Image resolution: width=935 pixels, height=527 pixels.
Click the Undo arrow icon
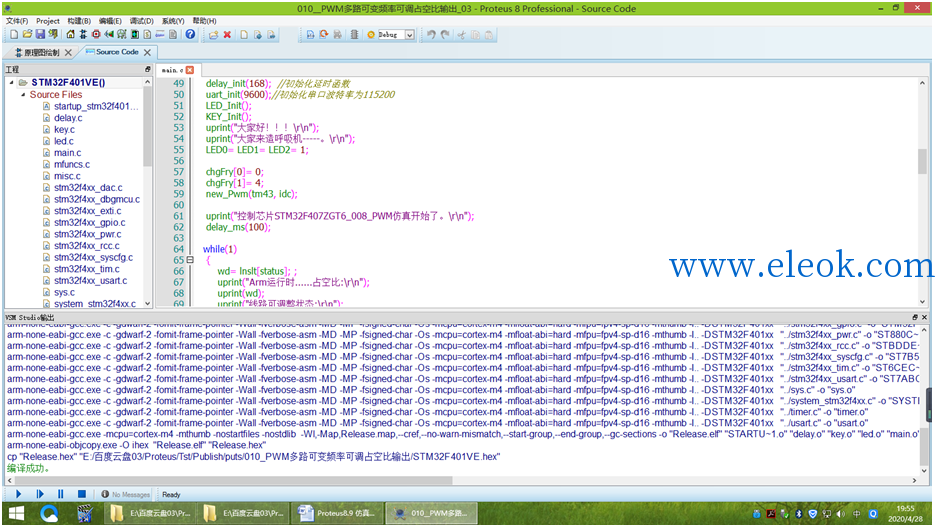[431, 35]
